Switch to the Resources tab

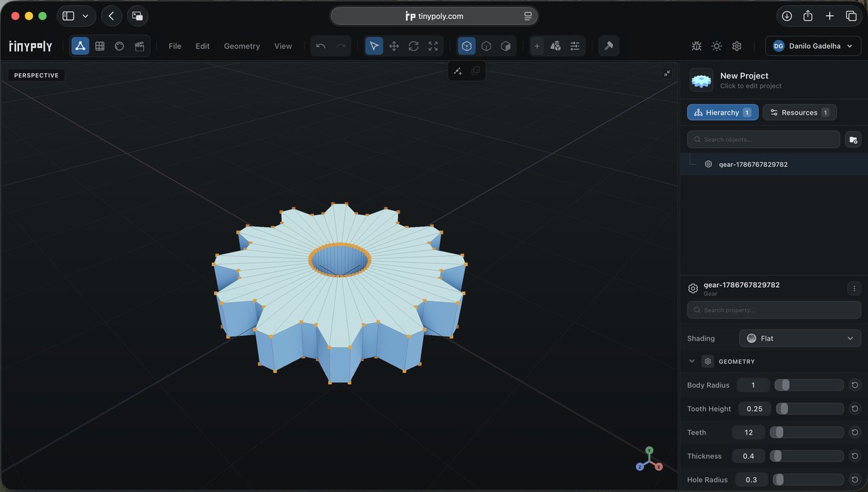800,112
